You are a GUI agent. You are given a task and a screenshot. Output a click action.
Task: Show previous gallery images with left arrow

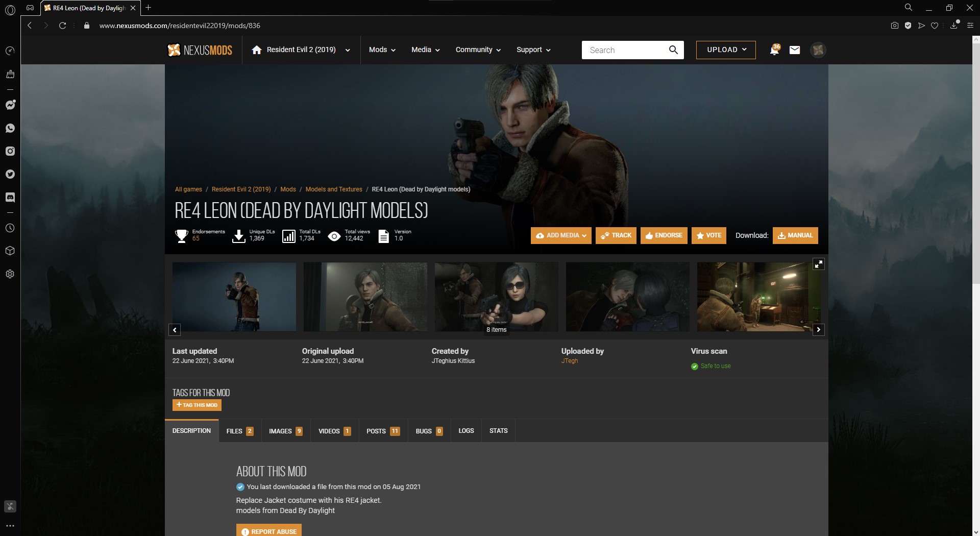(175, 330)
